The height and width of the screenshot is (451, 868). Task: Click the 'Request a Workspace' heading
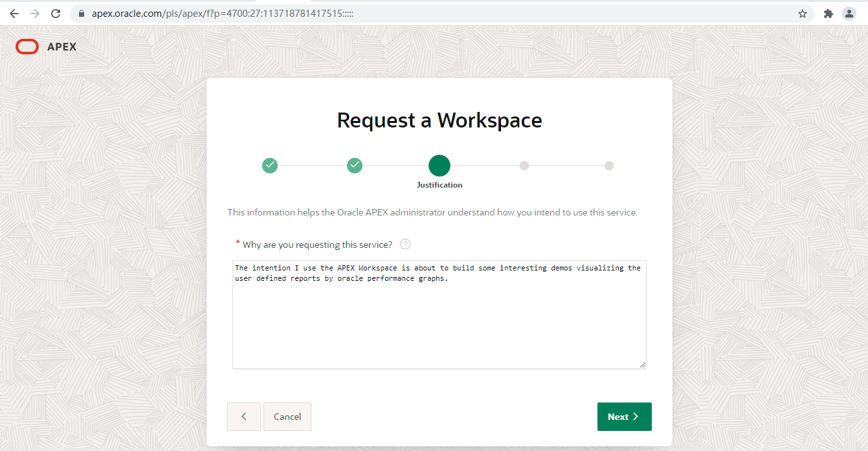[440, 120]
